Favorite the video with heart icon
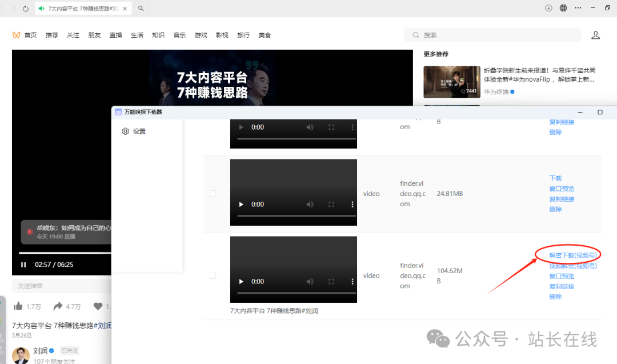 tap(98, 306)
